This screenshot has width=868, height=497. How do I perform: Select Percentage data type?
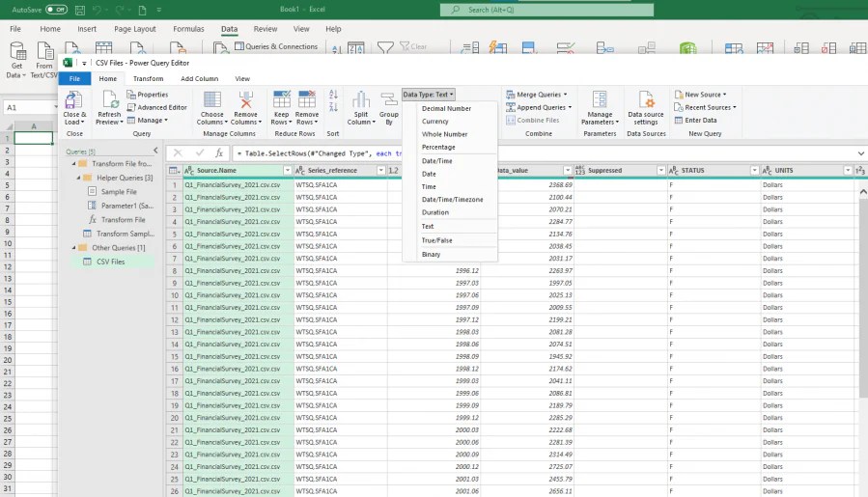click(438, 148)
